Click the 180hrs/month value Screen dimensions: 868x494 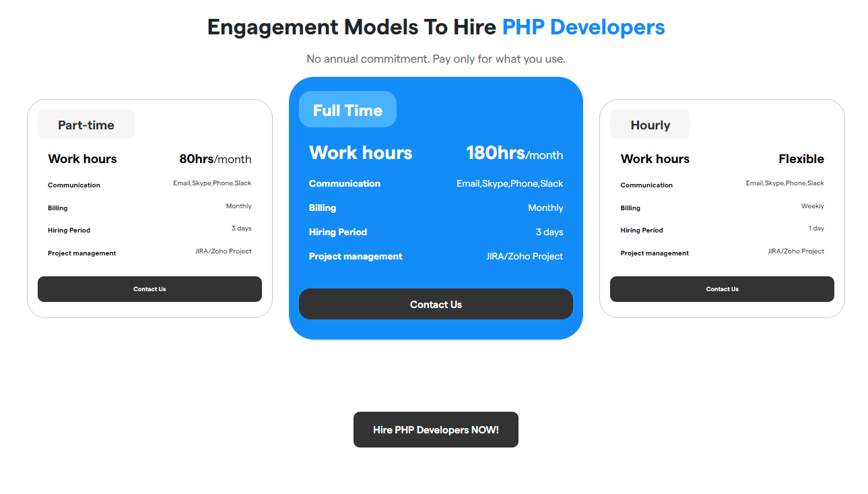pyautogui.click(x=514, y=153)
